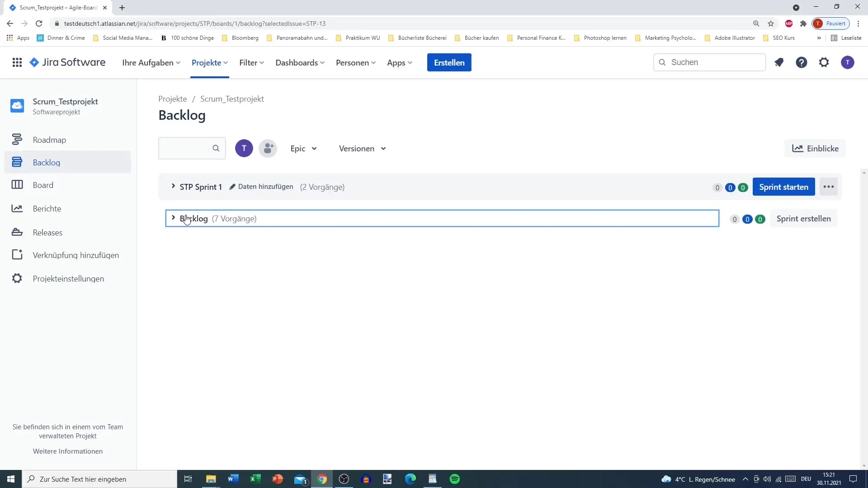
Task: Click Sprint erstellen button
Action: click(x=804, y=219)
